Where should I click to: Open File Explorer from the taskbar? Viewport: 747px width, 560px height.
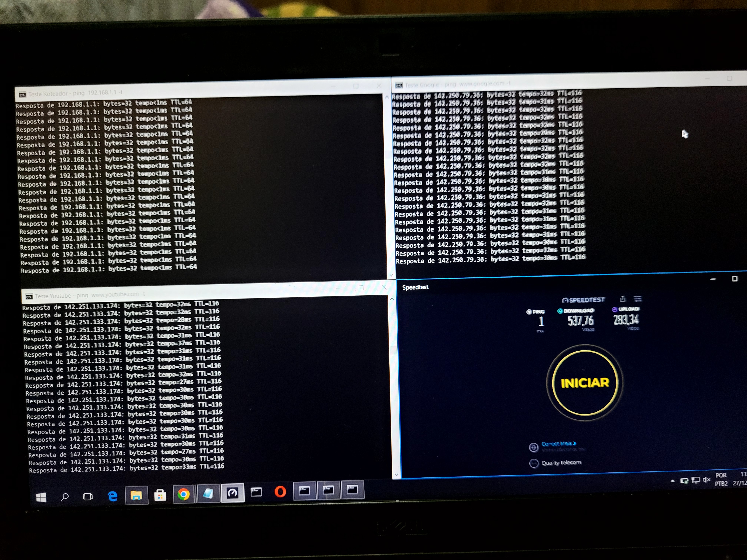[136, 496]
